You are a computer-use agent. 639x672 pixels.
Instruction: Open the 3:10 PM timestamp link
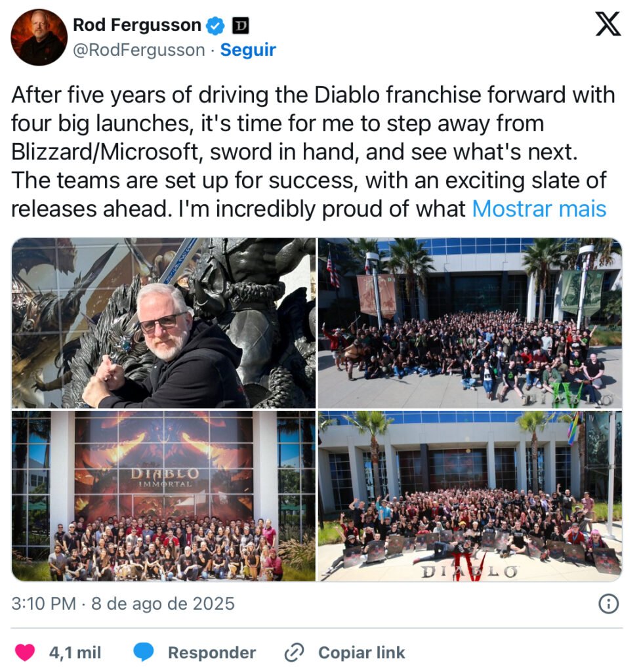tap(123, 604)
